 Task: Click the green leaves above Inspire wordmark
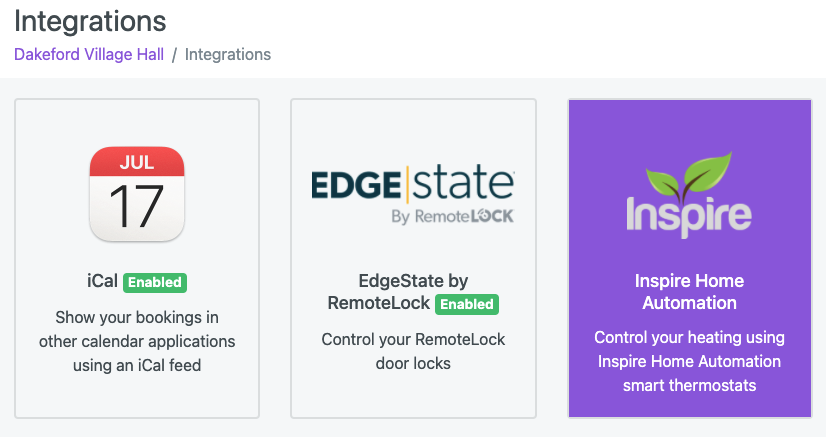[689, 175]
